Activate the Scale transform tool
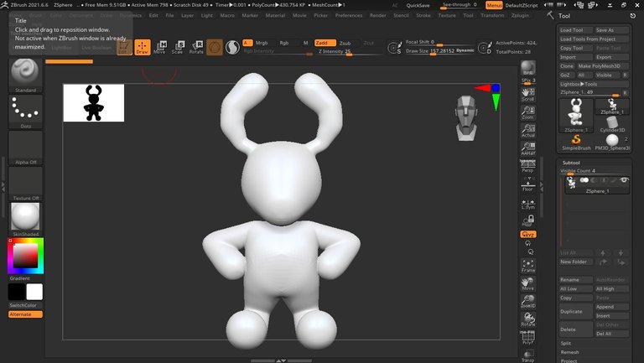 click(178, 47)
